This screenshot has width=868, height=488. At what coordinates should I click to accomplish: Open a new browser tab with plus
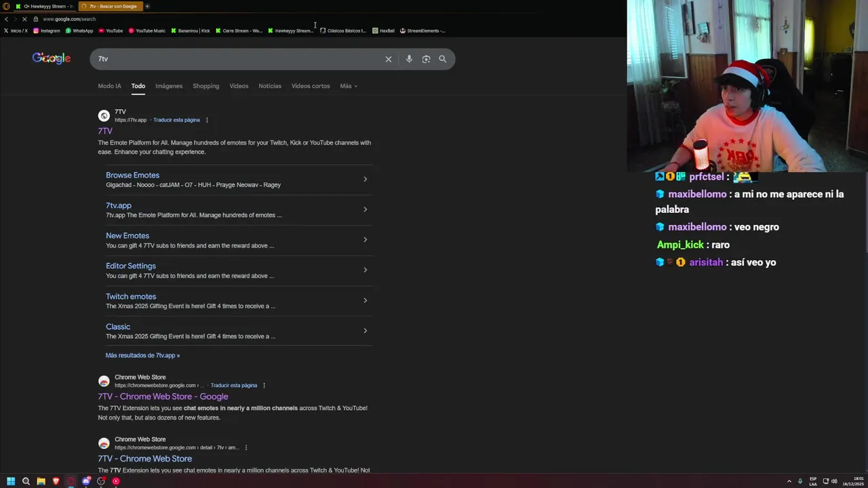tap(147, 6)
